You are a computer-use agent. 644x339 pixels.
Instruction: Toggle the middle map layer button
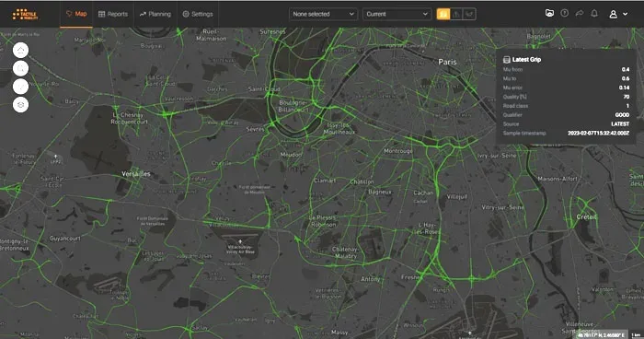click(x=456, y=15)
